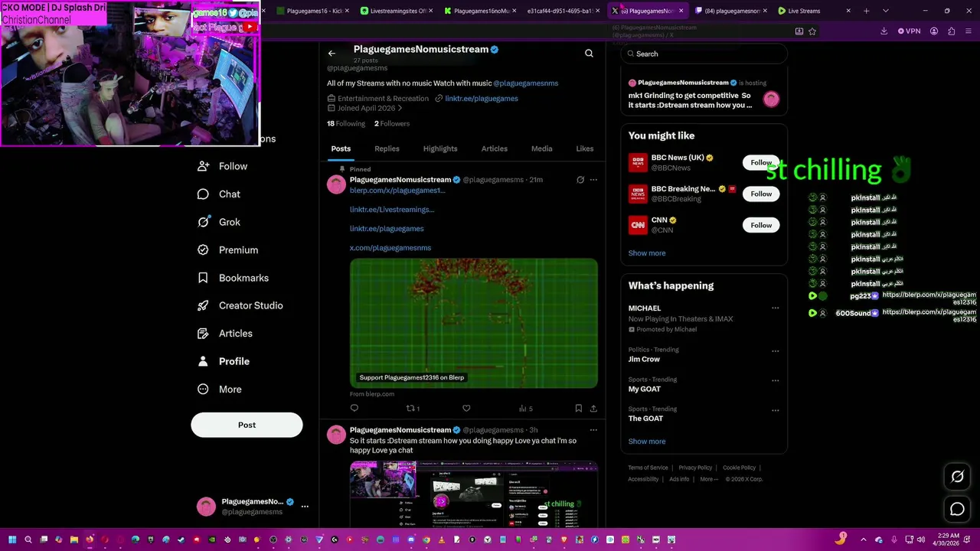This screenshot has height=551, width=980.
Task: Open options for Jim Crow trend
Action: (x=775, y=351)
